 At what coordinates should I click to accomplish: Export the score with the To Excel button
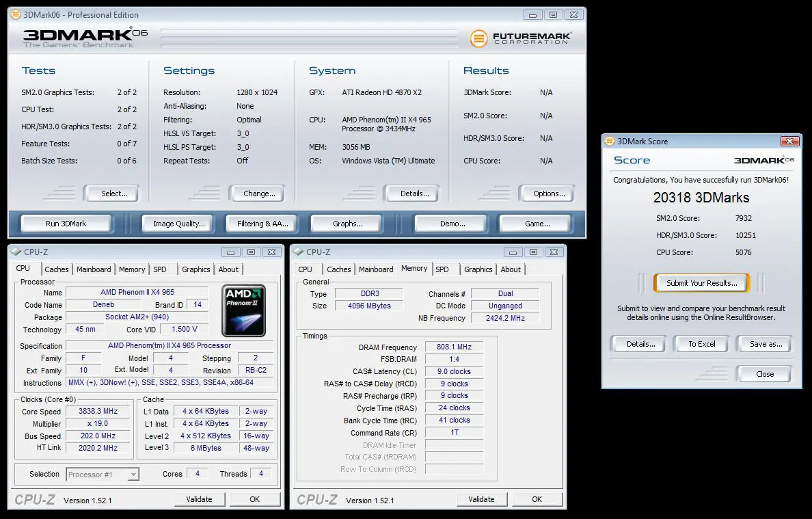tap(701, 344)
